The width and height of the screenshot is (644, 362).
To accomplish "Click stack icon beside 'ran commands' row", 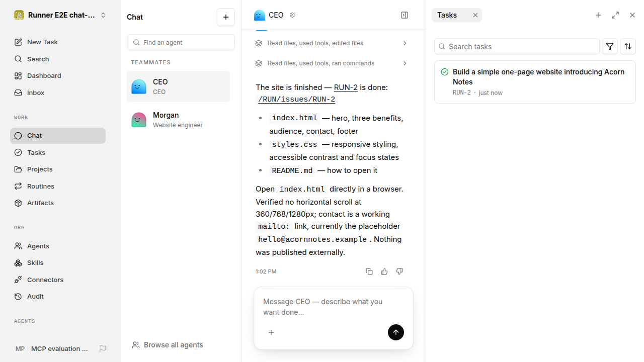I will click(259, 63).
